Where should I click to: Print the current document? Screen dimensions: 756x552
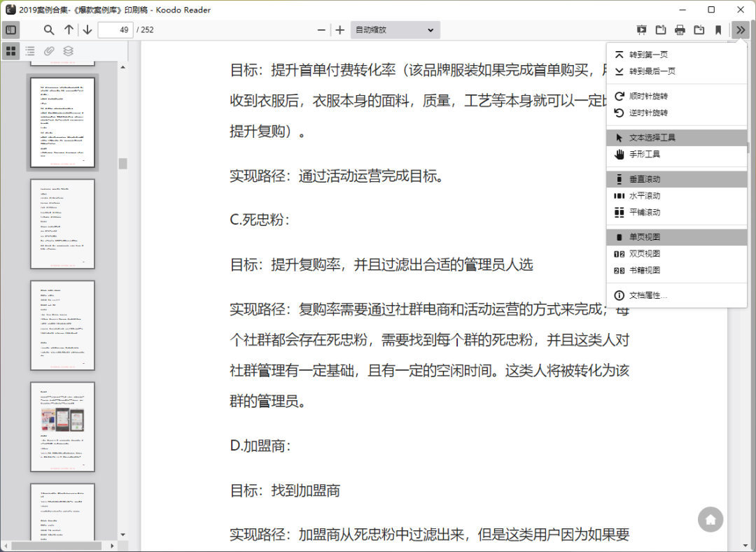point(679,30)
